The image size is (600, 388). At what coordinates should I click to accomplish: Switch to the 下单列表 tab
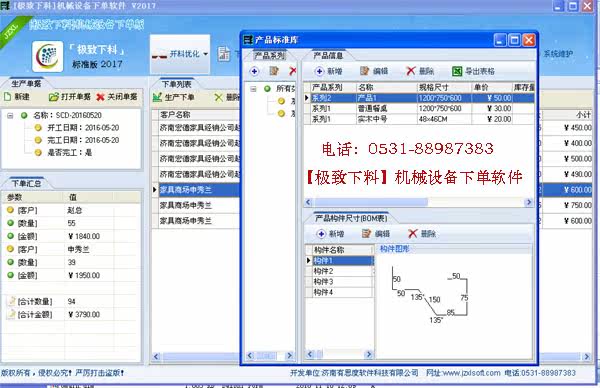point(176,84)
